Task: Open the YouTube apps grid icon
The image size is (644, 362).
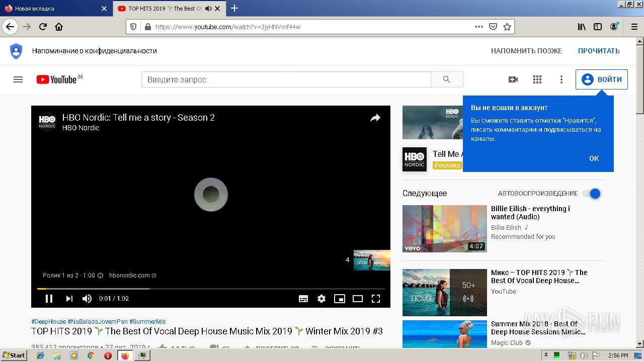Action: pyautogui.click(x=537, y=79)
